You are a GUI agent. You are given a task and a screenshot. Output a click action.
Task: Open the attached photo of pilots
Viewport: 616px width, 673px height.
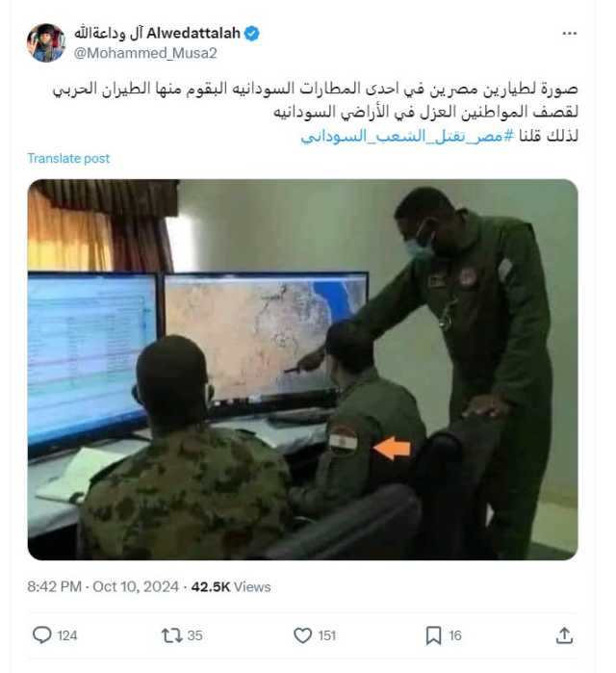click(x=302, y=370)
